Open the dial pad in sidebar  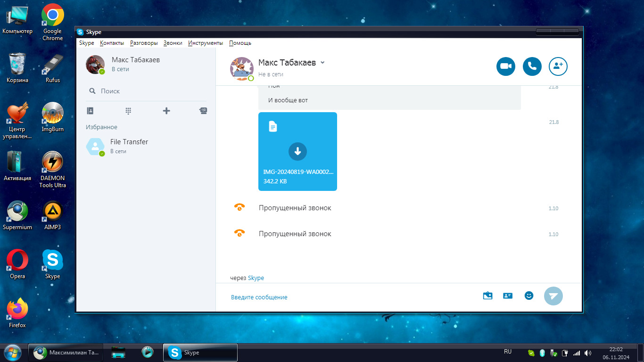(x=128, y=111)
